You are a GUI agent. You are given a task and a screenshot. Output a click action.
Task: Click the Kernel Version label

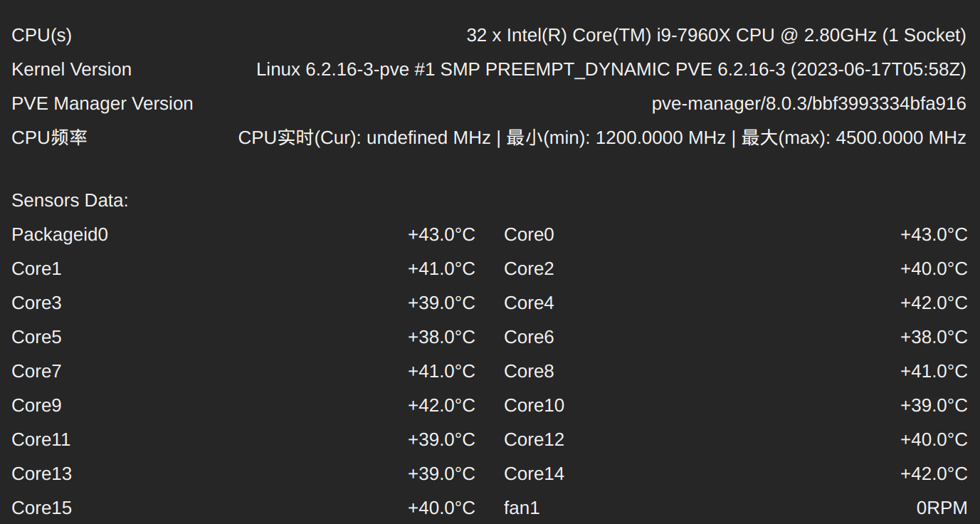point(72,70)
